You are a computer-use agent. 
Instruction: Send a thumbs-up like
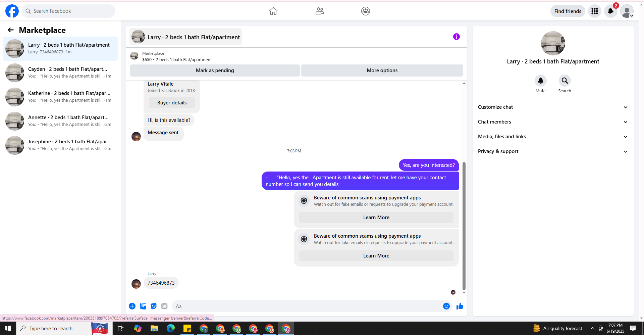tap(460, 306)
